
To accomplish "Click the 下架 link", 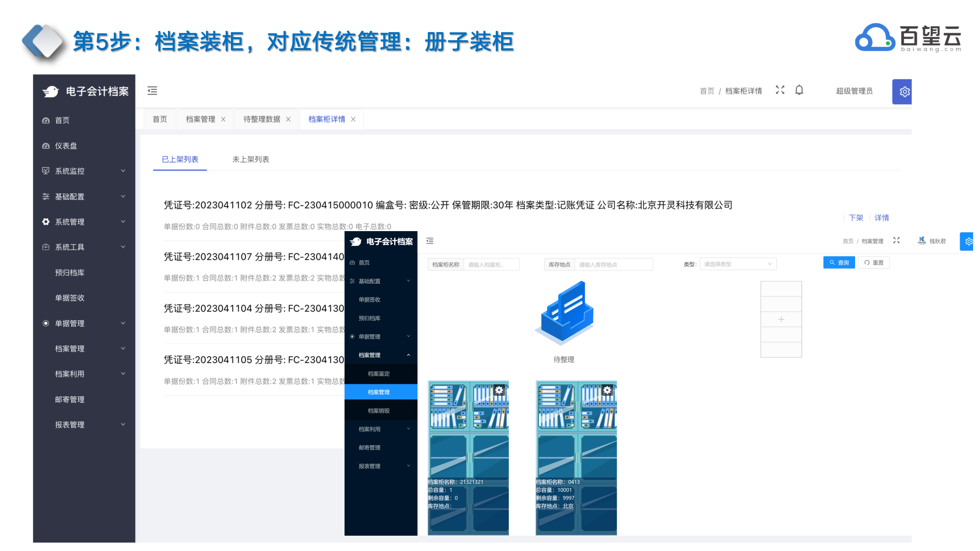I will point(856,218).
